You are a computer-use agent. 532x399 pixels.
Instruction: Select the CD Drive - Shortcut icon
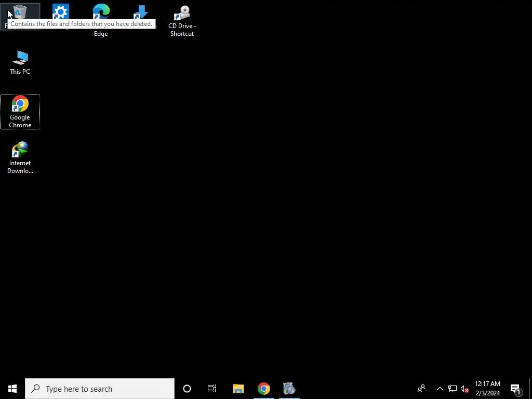(182, 20)
